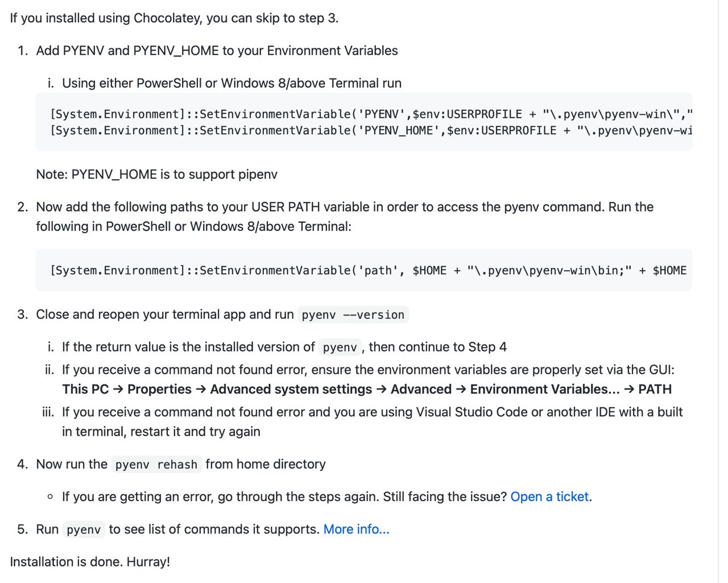Click the bold "Properties" text
The image size is (728, 583).
coord(159,389)
